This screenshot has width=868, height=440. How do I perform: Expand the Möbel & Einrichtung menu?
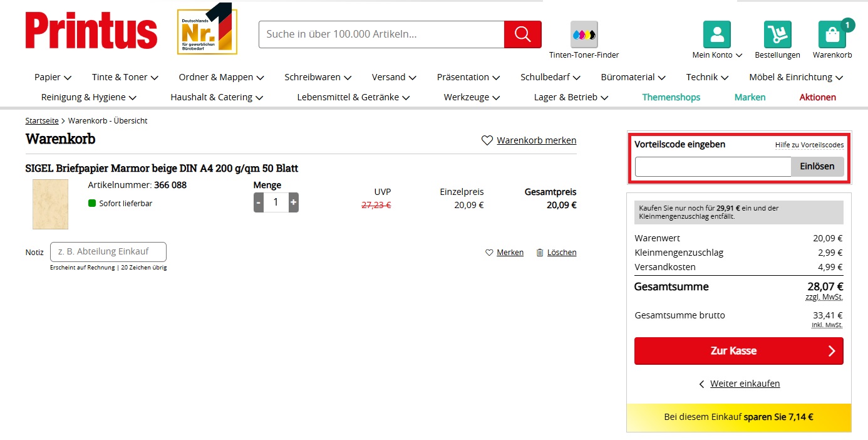click(795, 77)
